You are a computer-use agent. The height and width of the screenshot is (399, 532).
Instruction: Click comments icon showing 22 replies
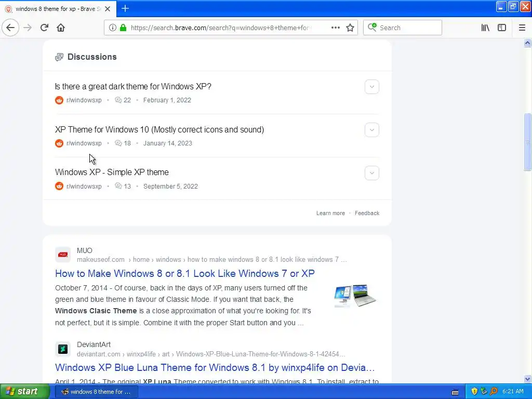(x=118, y=100)
